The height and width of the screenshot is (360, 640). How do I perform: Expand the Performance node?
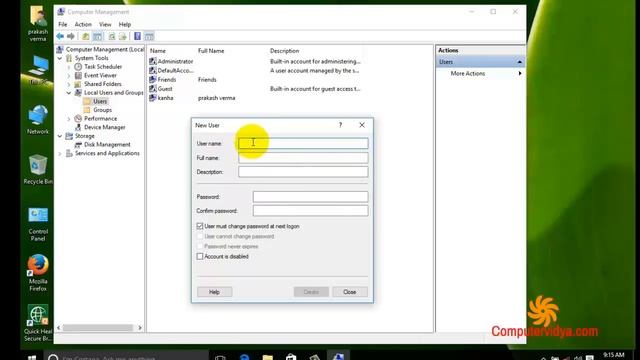(69, 119)
